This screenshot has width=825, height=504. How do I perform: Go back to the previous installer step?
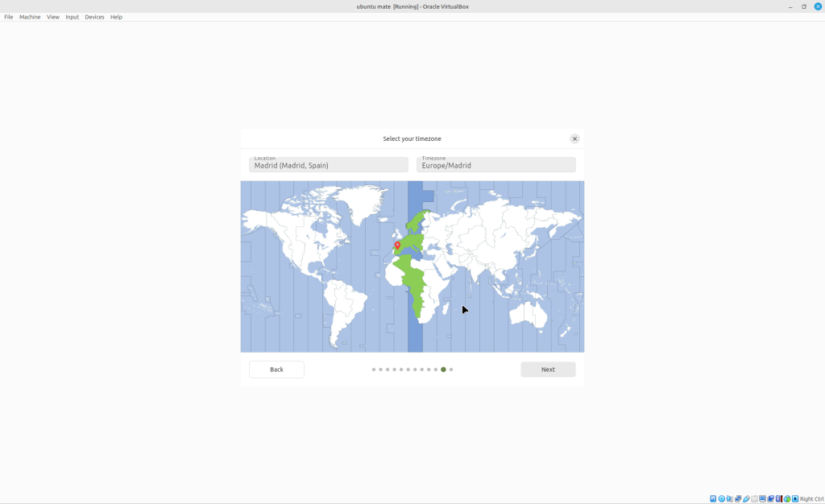(277, 370)
